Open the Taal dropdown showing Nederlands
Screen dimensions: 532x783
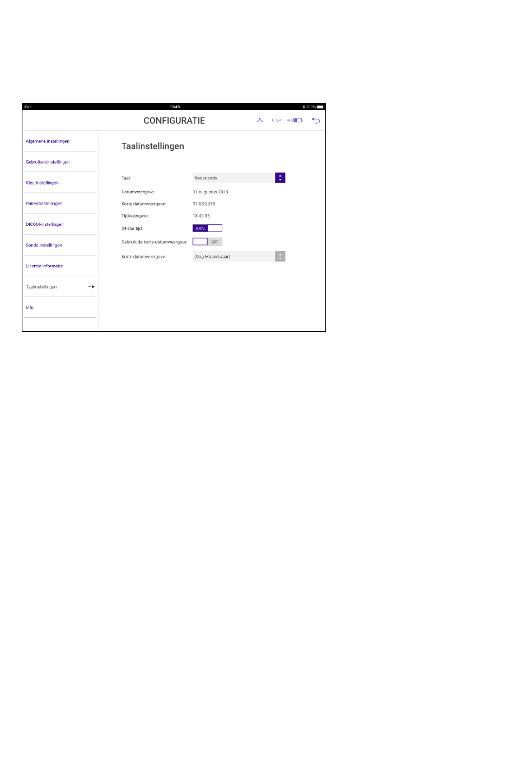[239, 178]
